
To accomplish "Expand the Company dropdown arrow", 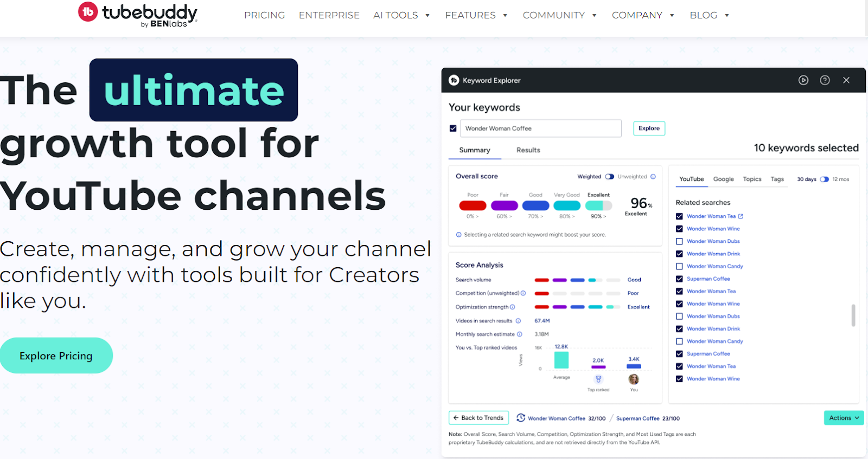I will 672,16.
